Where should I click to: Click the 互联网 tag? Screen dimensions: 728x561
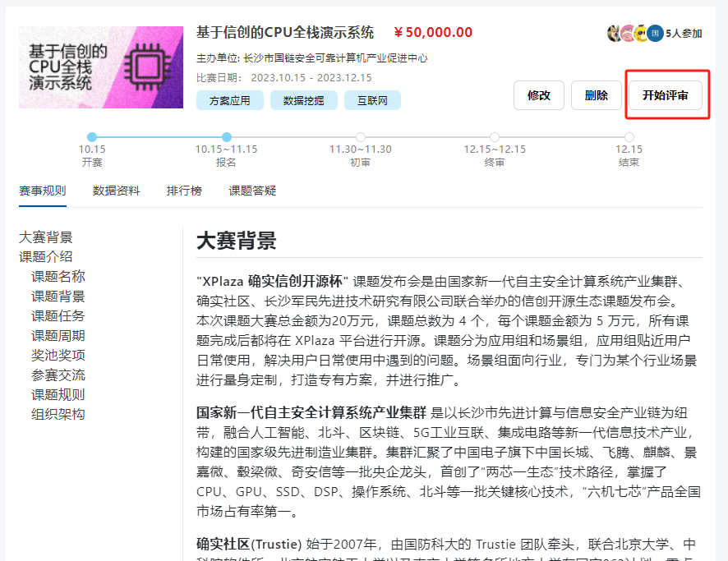tap(372, 100)
